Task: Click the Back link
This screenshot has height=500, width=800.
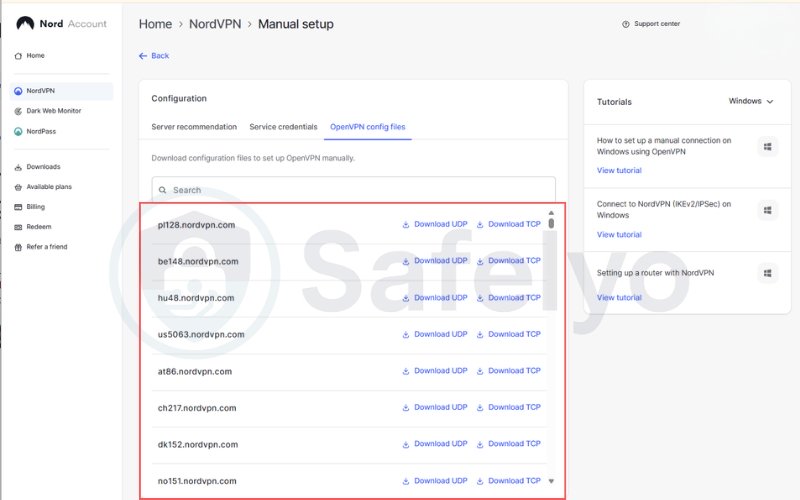Action: [154, 56]
